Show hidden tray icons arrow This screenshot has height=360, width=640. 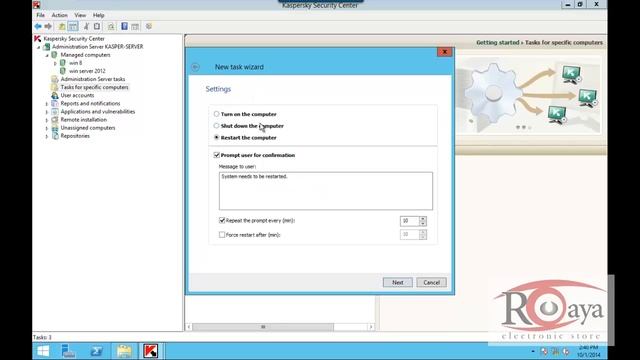pyautogui.click(x=533, y=351)
